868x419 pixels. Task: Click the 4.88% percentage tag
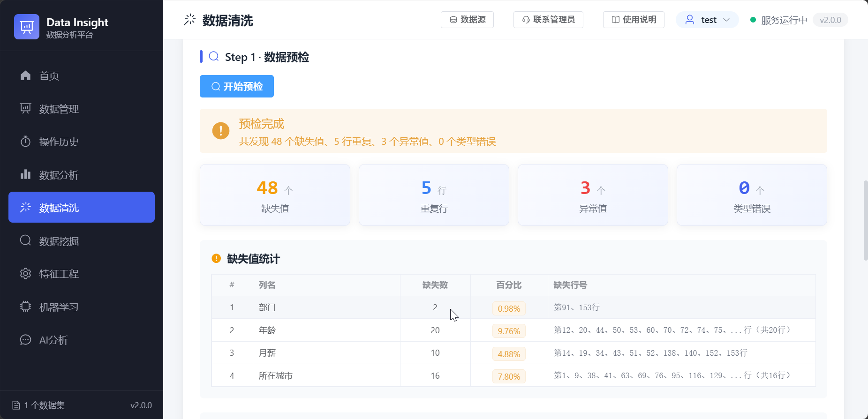[x=509, y=354]
